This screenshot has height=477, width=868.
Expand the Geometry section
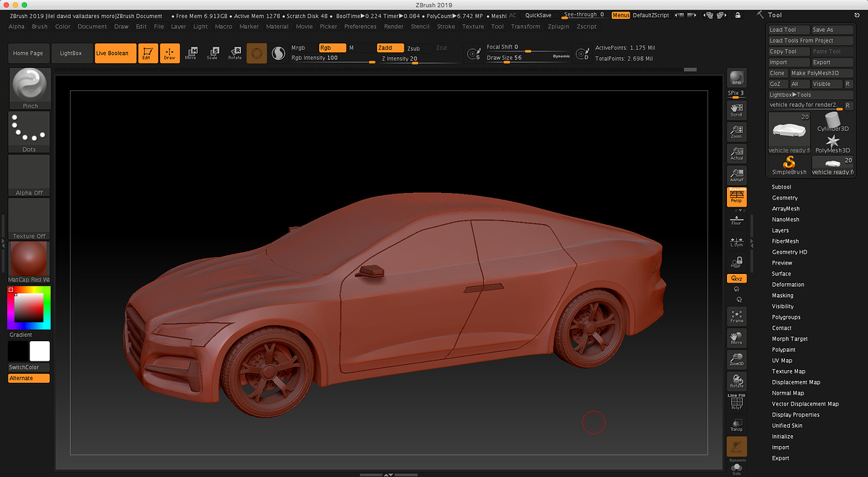(785, 198)
